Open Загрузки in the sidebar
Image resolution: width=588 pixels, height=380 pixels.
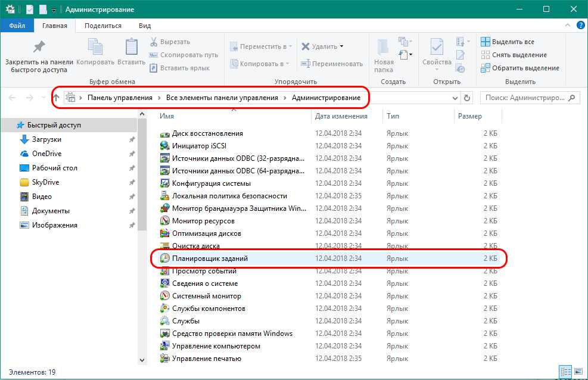(x=46, y=139)
